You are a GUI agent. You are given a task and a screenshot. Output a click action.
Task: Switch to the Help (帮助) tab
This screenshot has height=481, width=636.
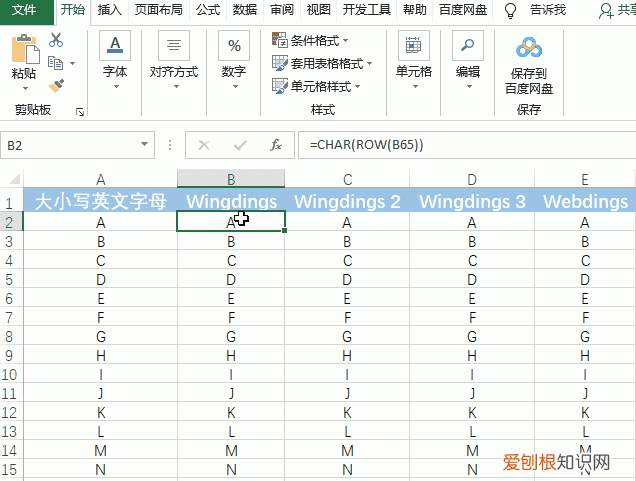pos(415,10)
